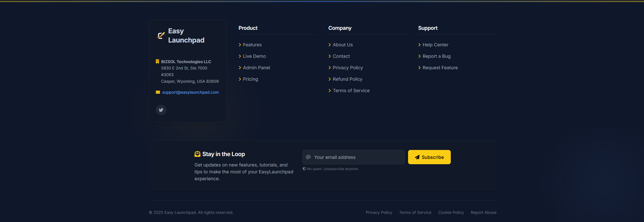
Task: Click the BIZSOL Technologies LLC text
Action: [x=186, y=62]
